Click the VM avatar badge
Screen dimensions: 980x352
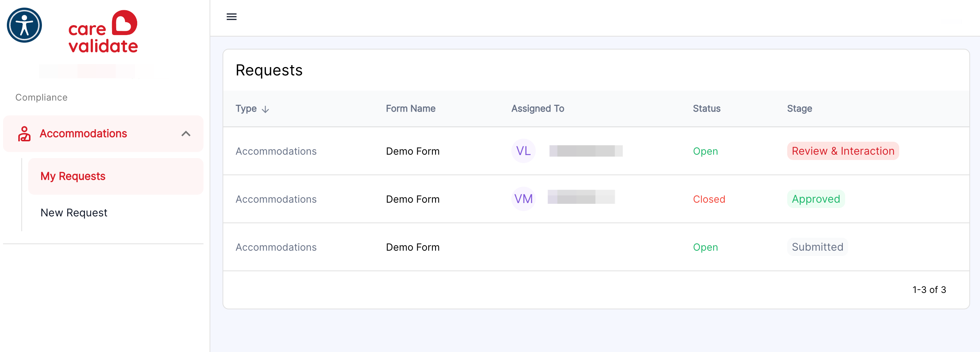(x=524, y=199)
